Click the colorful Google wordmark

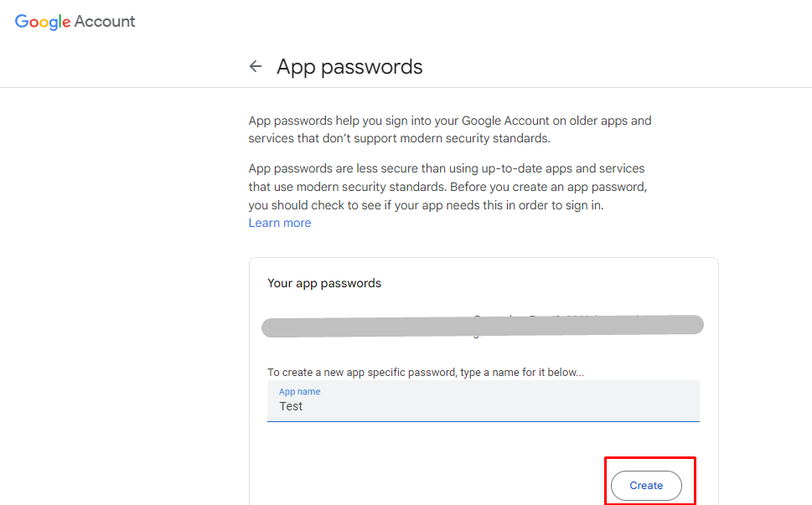[42, 23]
